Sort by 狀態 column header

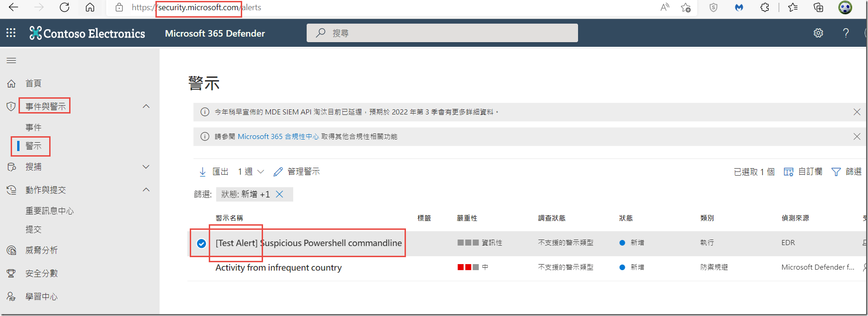[626, 218]
